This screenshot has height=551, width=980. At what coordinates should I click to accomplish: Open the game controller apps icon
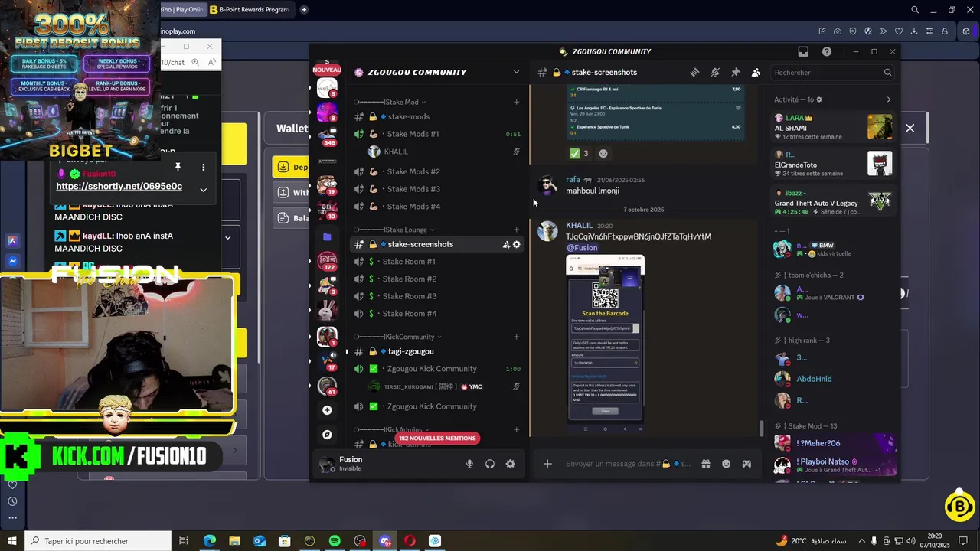click(x=746, y=464)
